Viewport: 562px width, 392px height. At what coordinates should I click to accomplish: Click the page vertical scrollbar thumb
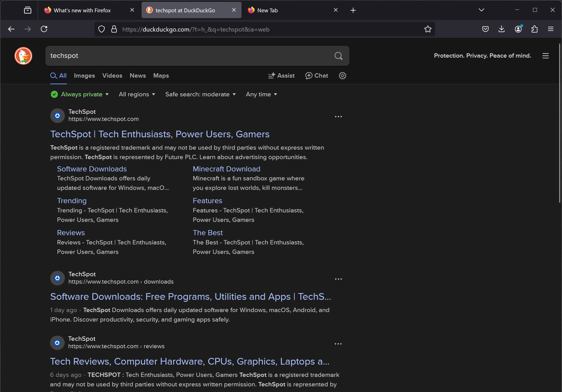tap(559, 123)
